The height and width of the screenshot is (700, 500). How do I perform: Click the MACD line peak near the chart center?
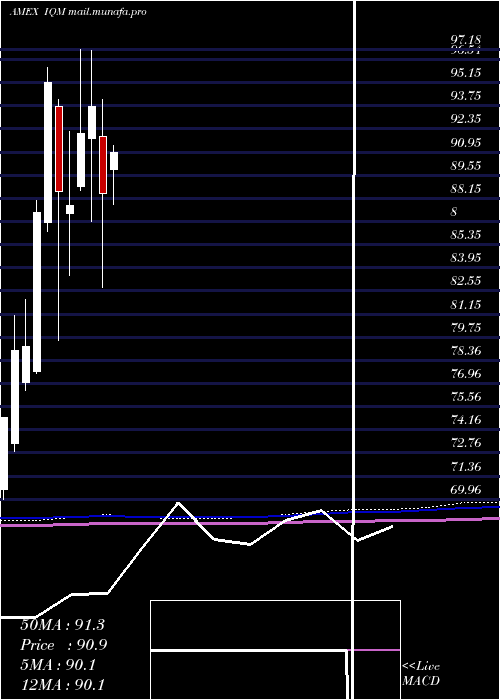tap(179, 503)
